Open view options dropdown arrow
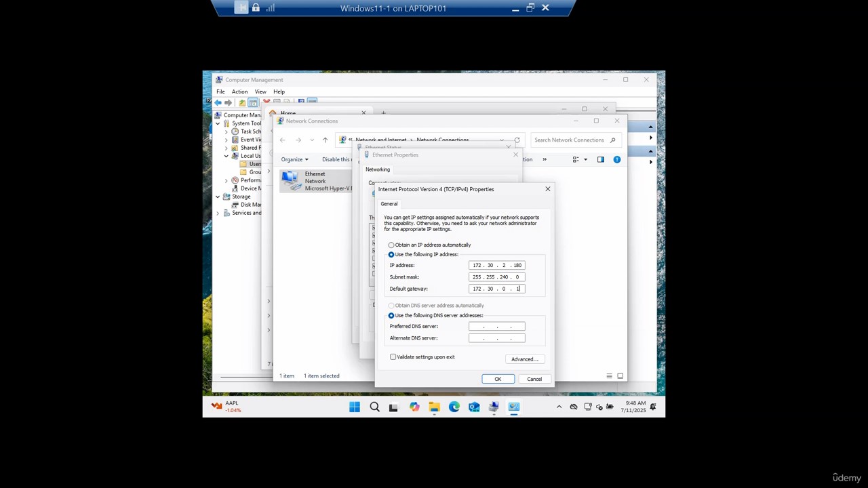 point(585,159)
